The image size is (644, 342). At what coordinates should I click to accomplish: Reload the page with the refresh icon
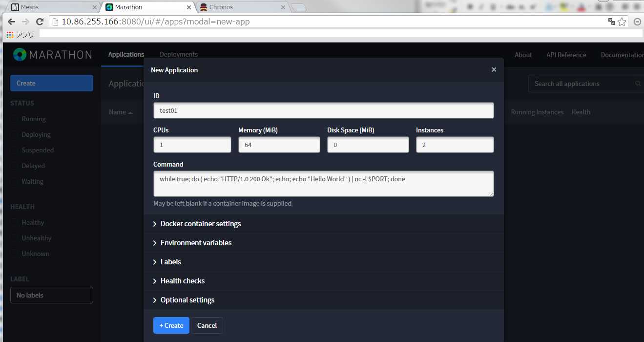40,22
